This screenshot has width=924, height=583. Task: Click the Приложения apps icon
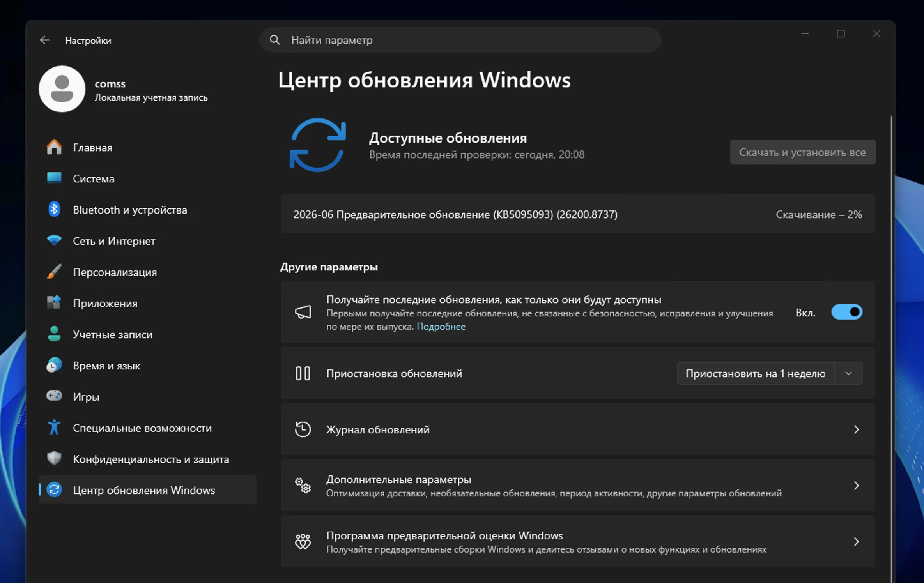(x=54, y=302)
